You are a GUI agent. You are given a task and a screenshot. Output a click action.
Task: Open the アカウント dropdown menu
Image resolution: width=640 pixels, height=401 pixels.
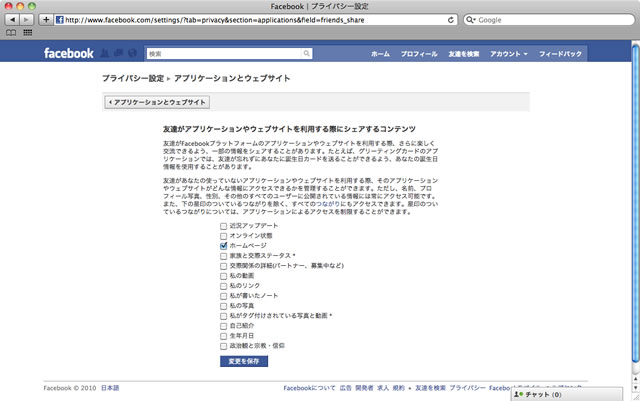tap(509, 54)
